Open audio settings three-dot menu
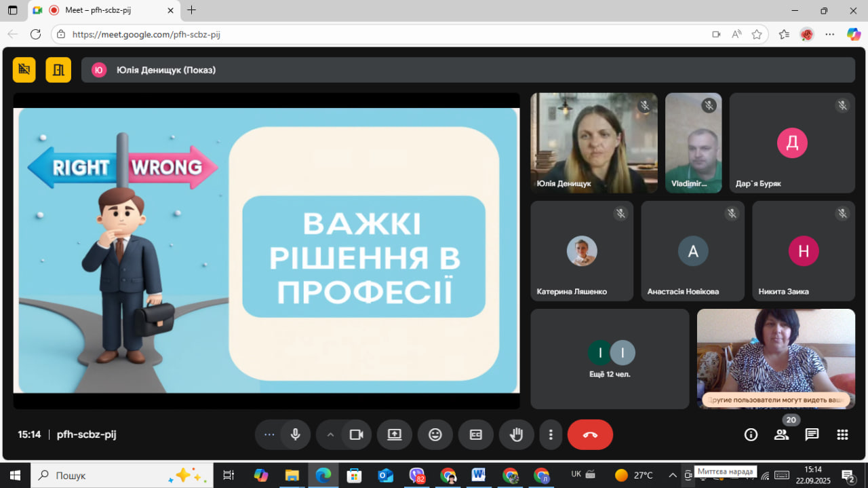The image size is (868, 488). click(x=269, y=434)
